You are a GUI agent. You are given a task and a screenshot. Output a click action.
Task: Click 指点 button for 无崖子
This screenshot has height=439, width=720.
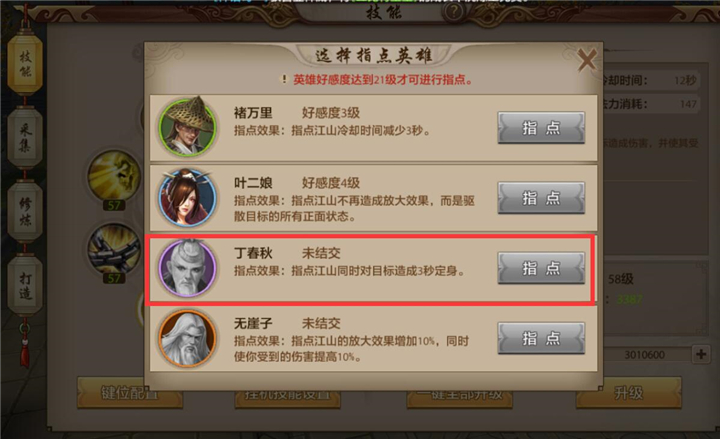click(x=541, y=338)
